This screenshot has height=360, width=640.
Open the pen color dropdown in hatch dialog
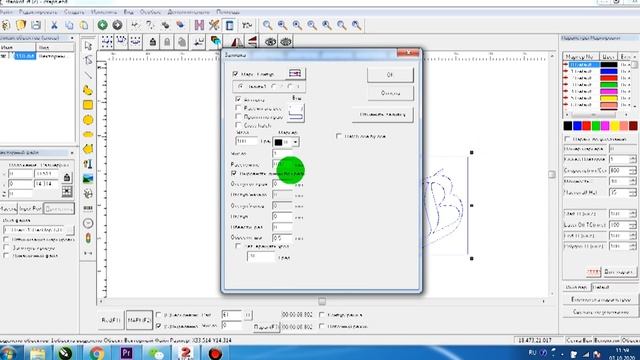tap(296, 142)
